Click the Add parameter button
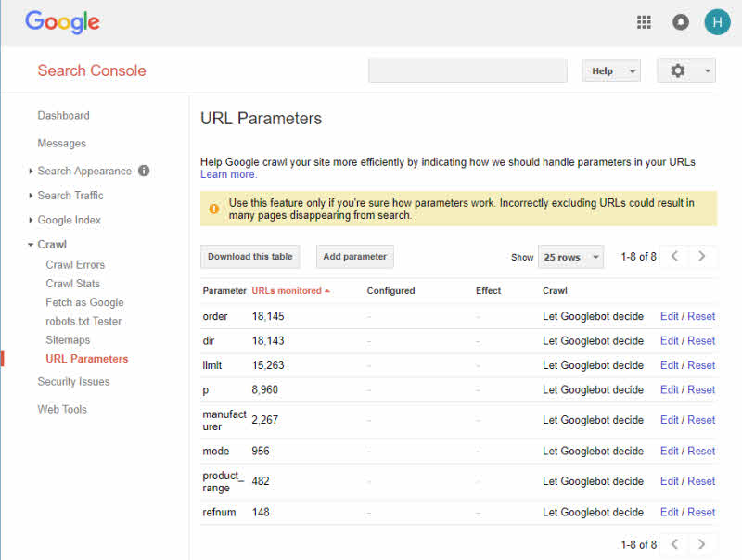 354,256
